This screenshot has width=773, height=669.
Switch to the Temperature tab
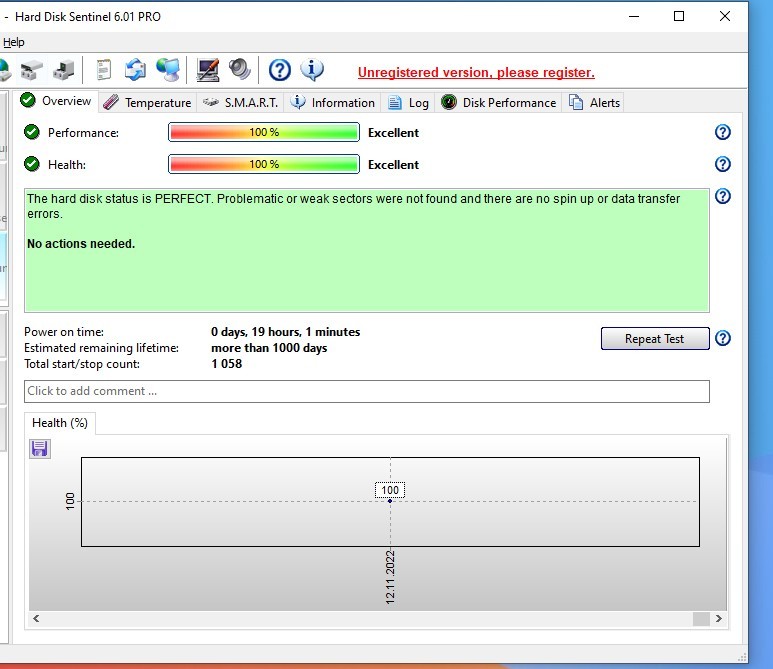click(x=147, y=102)
